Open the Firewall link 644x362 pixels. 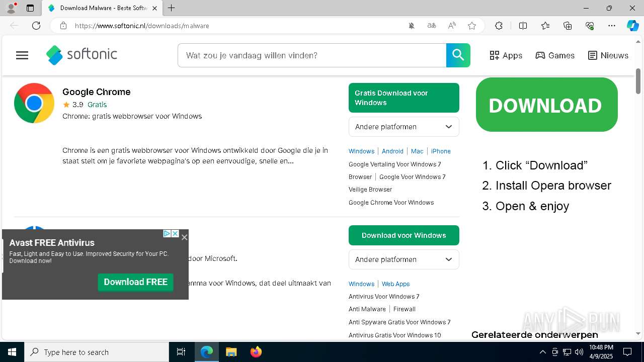point(405,309)
